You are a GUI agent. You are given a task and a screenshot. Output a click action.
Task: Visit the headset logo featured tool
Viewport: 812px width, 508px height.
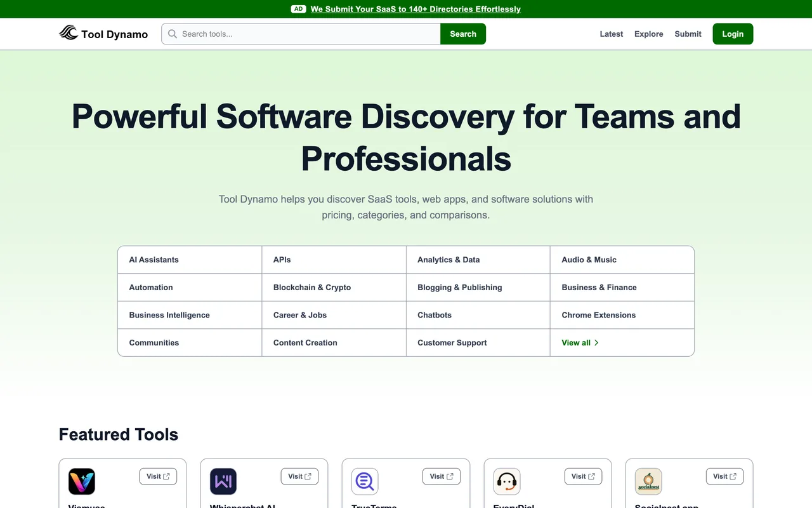pyautogui.click(x=583, y=476)
